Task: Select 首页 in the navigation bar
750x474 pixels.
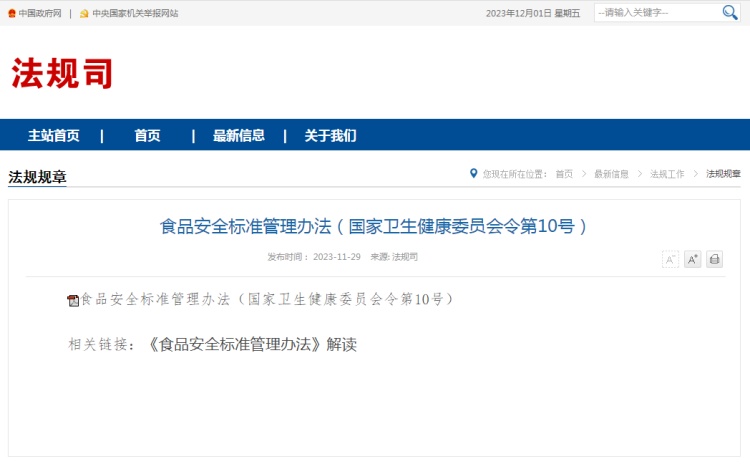Action: coord(147,136)
